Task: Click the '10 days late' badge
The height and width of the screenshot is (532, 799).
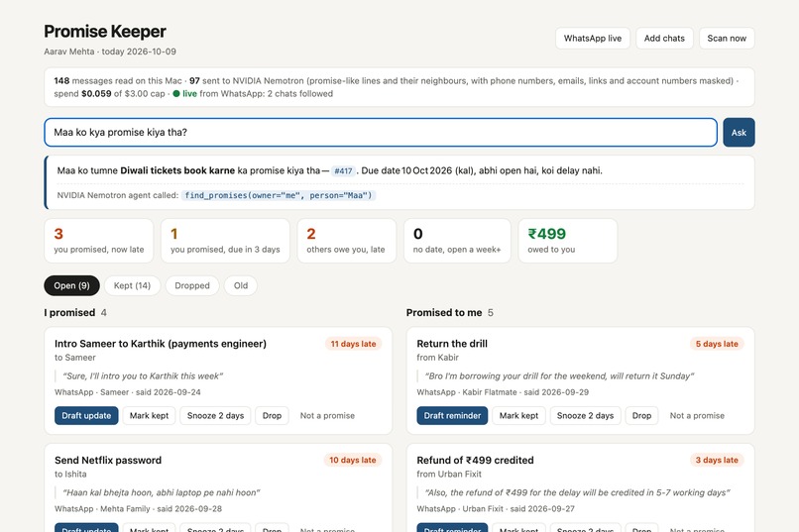Action: (352, 460)
